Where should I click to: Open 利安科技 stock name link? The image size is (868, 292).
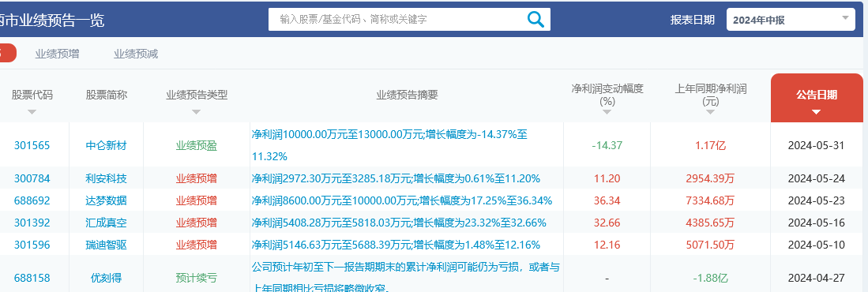tap(107, 178)
